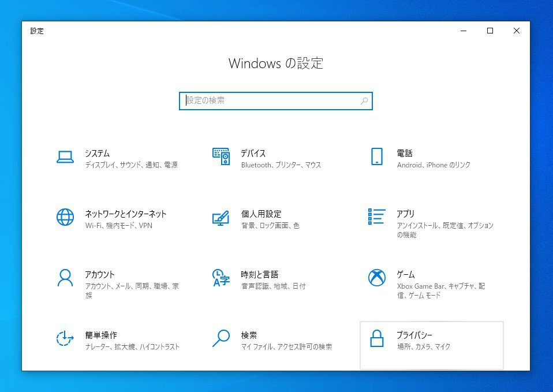Click the アプリ list icon

pyautogui.click(x=377, y=216)
